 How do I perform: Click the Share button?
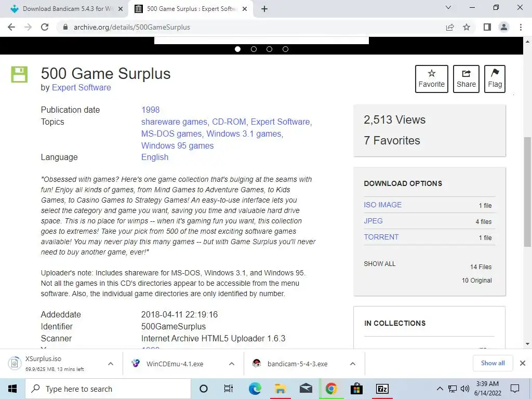click(x=466, y=79)
